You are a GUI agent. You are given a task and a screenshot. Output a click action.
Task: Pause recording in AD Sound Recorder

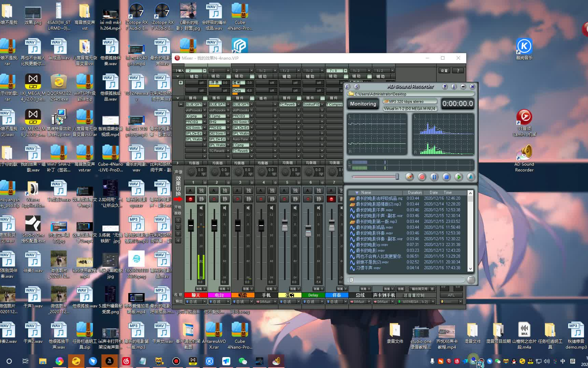tap(434, 177)
